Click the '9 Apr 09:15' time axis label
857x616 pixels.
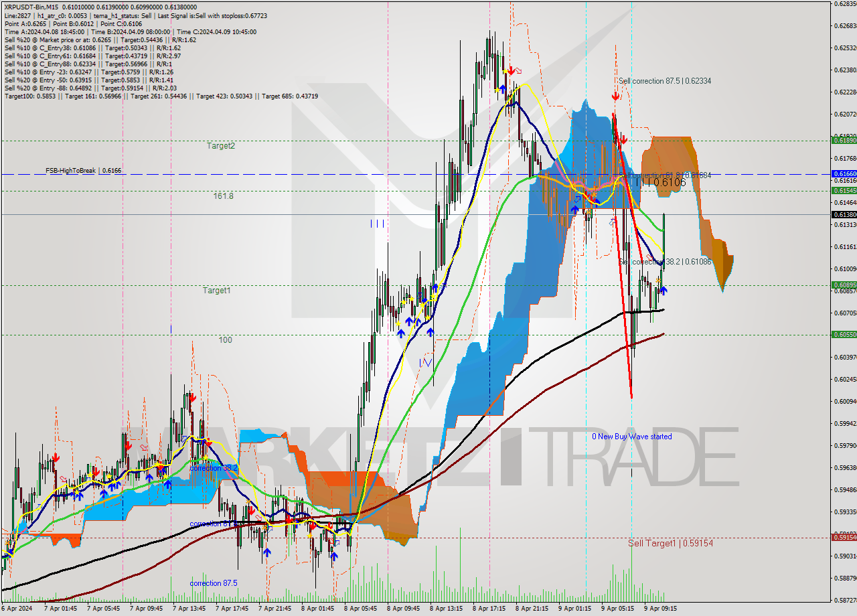tap(659, 609)
